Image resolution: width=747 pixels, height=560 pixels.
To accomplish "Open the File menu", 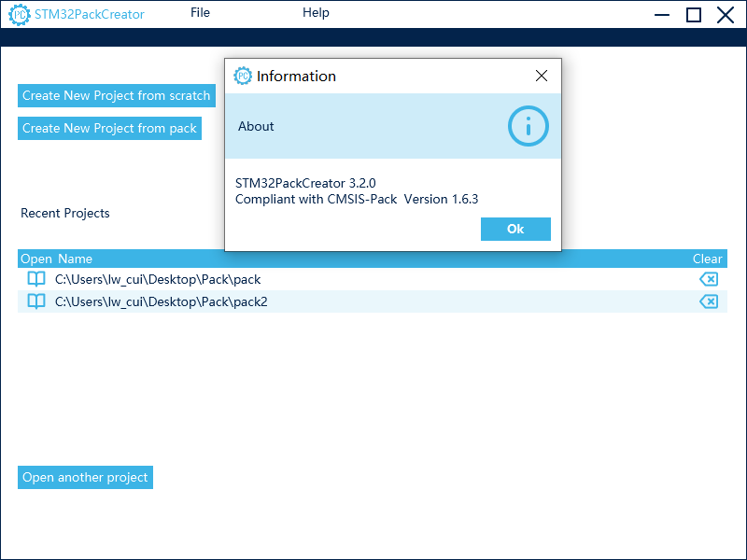I will (200, 13).
